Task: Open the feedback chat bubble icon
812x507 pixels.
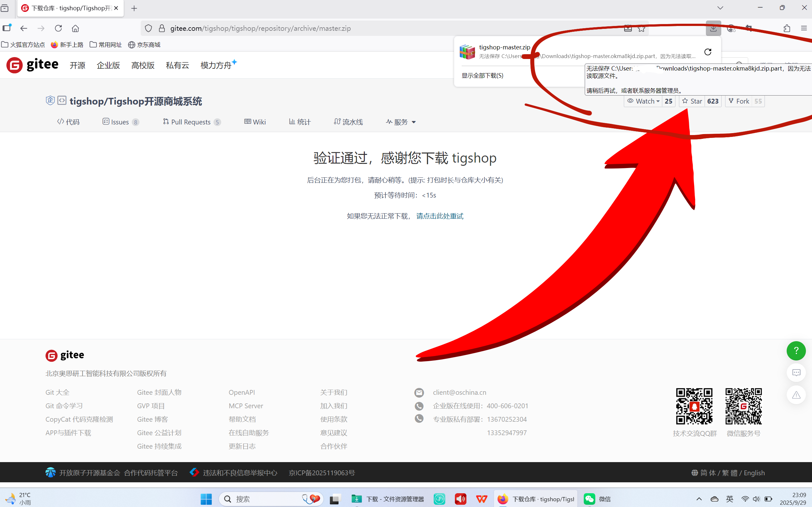Action: [x=796, y=373]
